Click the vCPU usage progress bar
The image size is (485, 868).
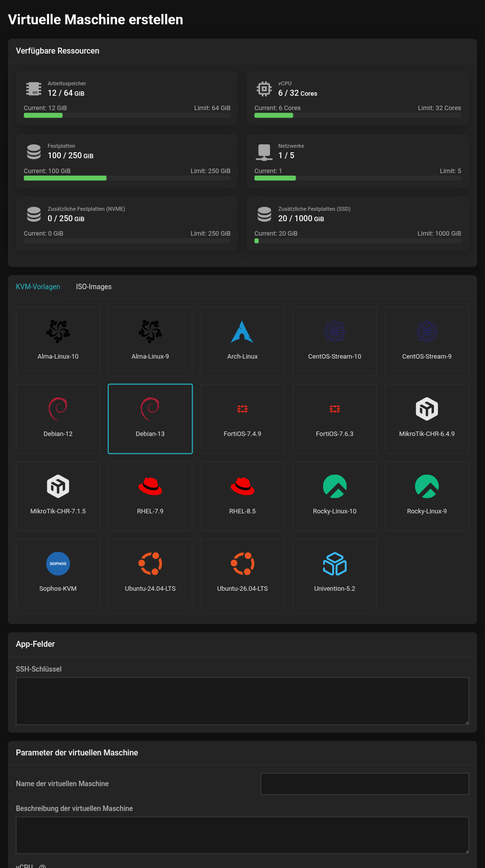pos(357,116)
